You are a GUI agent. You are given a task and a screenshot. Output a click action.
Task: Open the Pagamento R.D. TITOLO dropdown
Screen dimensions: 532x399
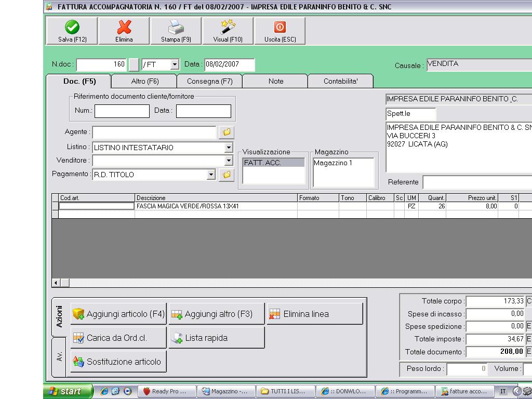coord(211,175)
